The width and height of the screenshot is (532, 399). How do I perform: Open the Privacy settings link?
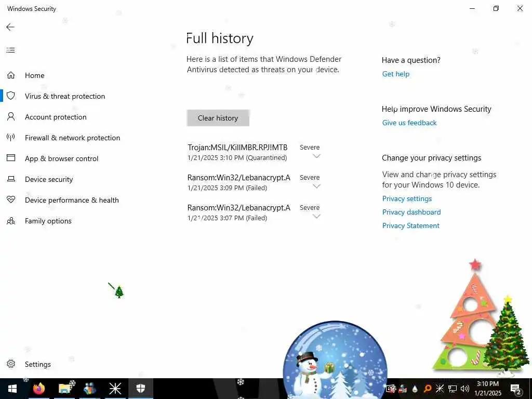pyautogui.click(x=407, y=198)
